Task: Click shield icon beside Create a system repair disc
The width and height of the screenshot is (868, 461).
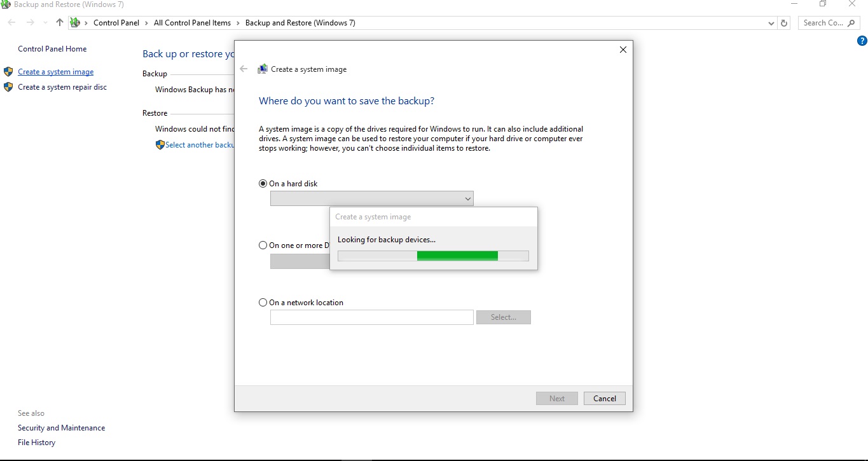Action: pos(8,87)
